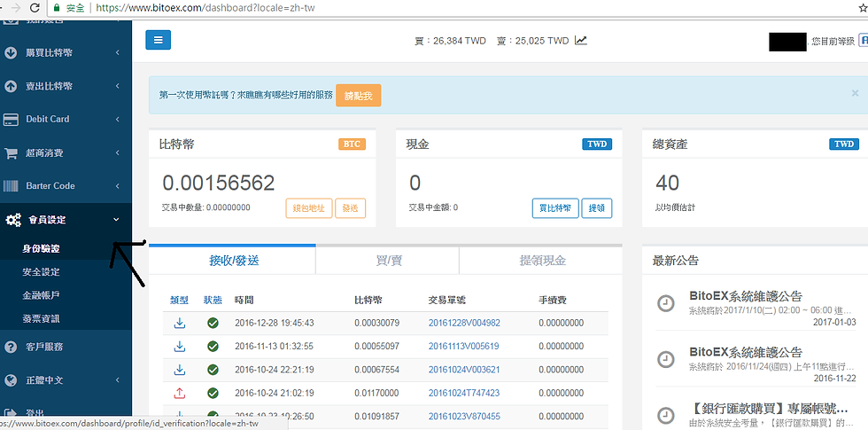Collapse the 會員設定 sidebar menu
The image size is (868, 430).
point(66,220)
